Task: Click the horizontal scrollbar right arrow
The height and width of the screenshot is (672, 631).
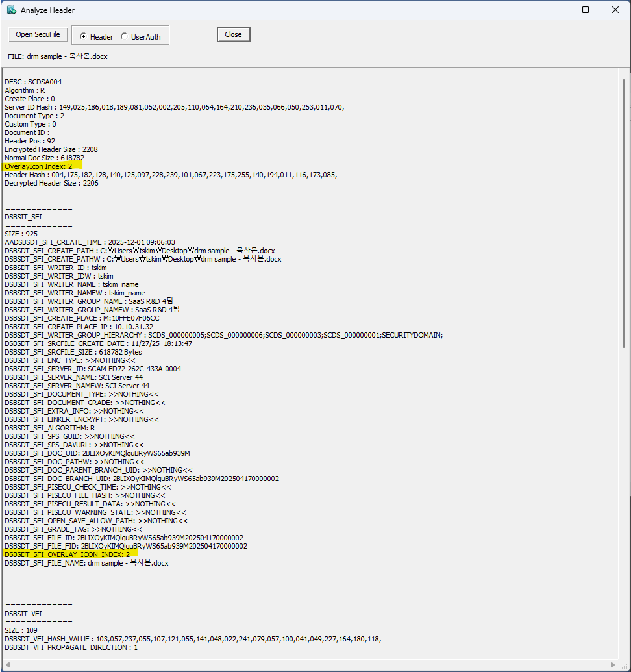Action: coord(613,664)
